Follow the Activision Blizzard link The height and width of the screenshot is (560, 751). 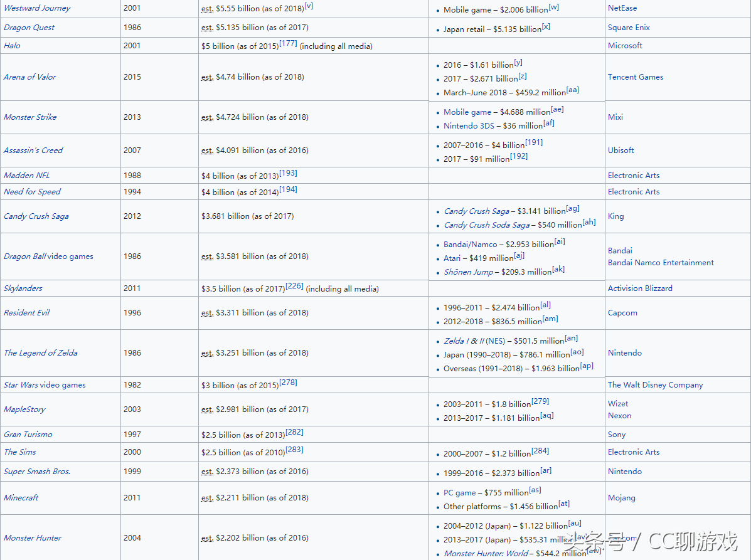(x=640, y=288)
